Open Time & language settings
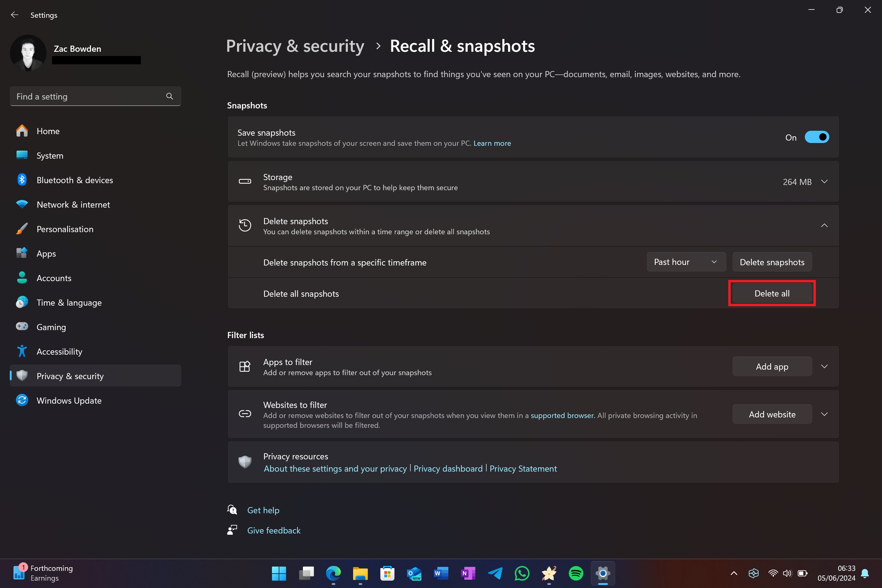882x588 pixels. tap(69, 303)
